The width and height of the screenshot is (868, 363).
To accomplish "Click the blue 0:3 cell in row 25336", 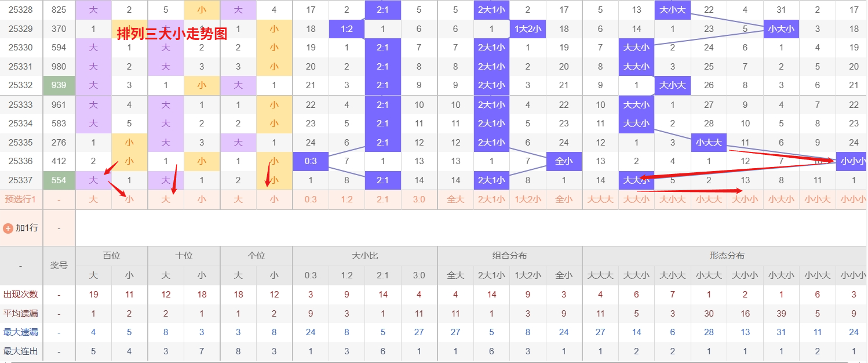I will (311, 161).
